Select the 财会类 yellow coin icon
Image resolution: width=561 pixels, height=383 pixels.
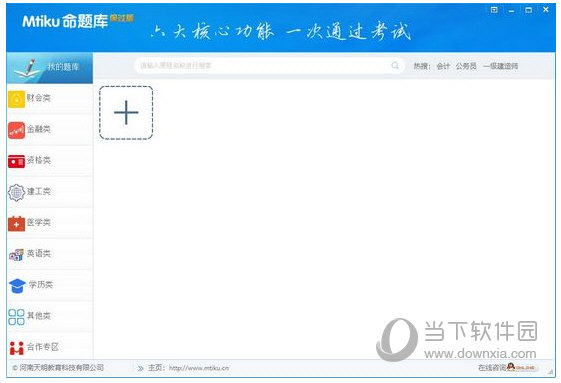click(x=16, y=99)
